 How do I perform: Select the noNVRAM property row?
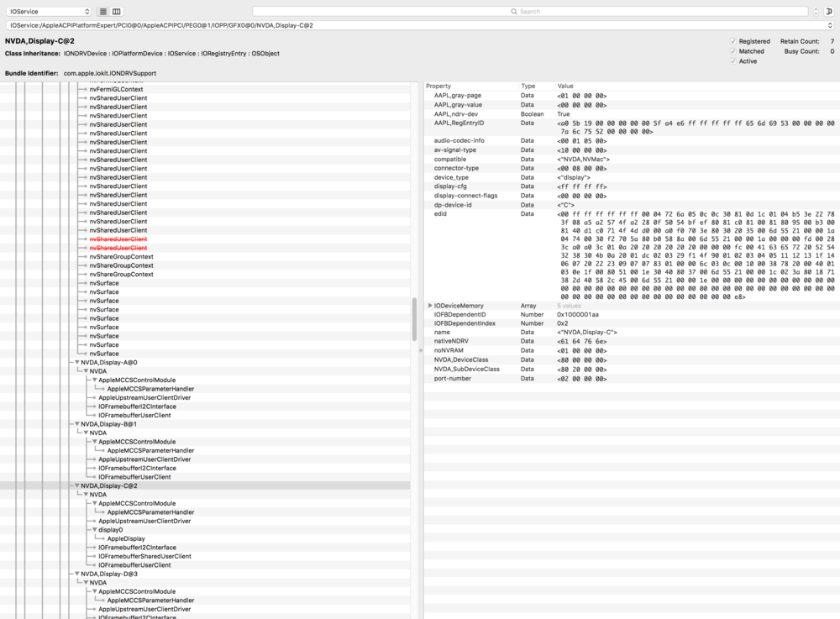click(632, 350)
